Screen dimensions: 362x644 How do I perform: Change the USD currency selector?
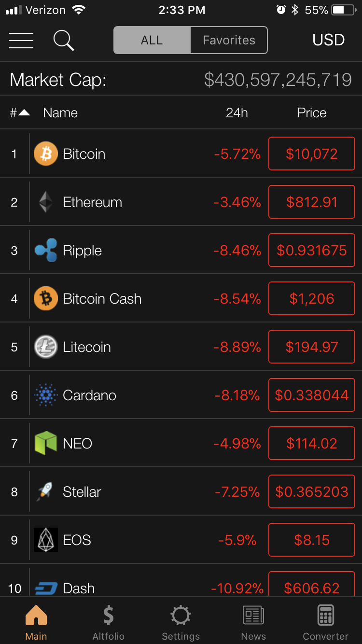click(328, 40)
